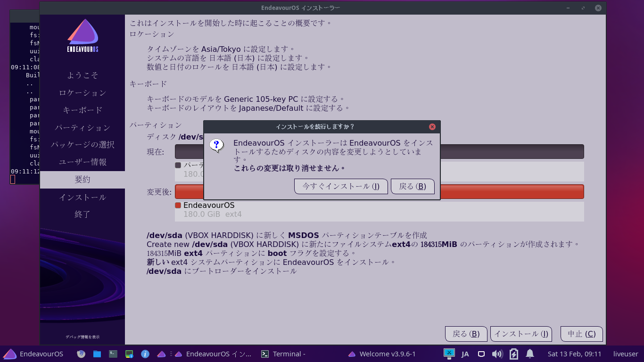The width and height of the screenshot is (644, 362).
Task: Click the EndeavourOS logo in sidebar
Action: point(83,36)
